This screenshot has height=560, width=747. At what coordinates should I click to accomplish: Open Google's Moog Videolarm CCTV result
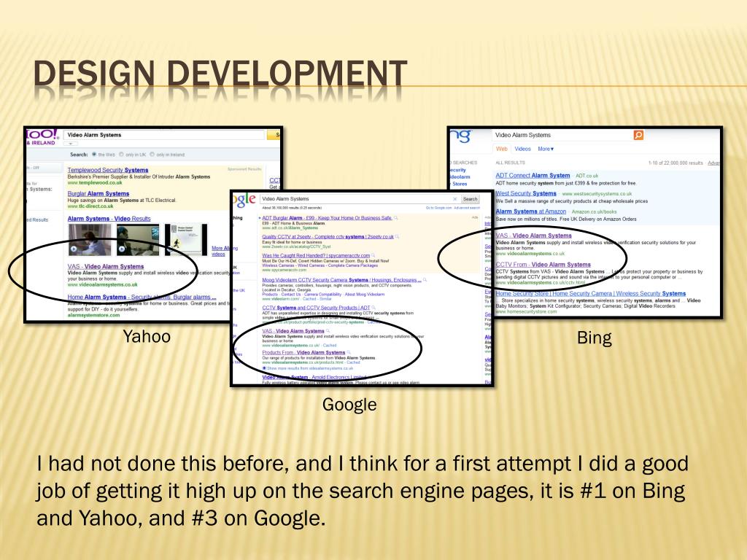click(x=341, y=280)
